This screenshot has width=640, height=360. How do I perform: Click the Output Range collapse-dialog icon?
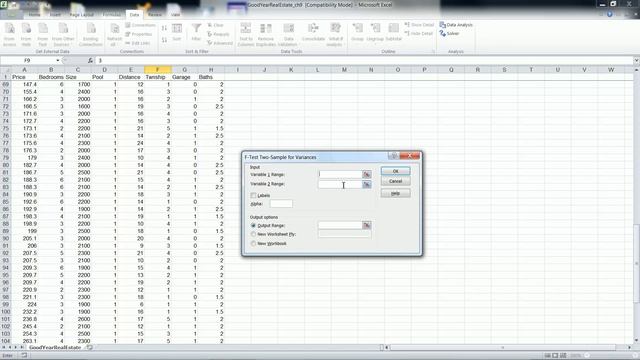367,225
